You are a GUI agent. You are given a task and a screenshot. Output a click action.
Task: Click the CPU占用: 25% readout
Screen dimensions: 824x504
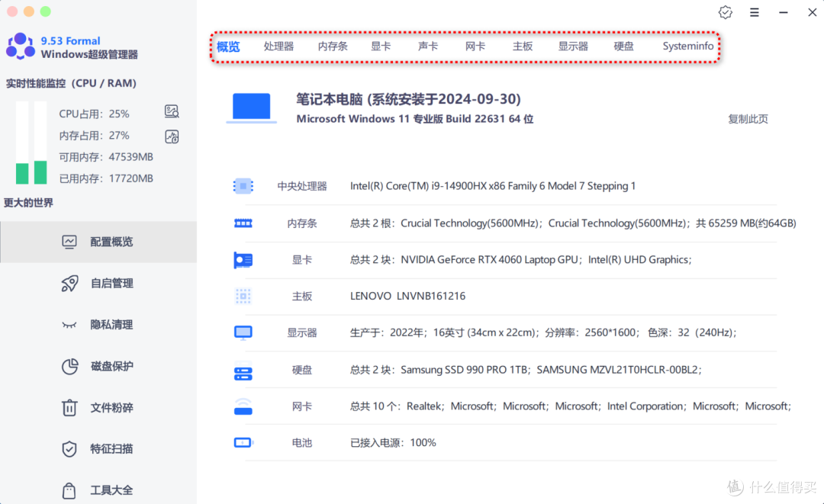[x=94, y=114]
